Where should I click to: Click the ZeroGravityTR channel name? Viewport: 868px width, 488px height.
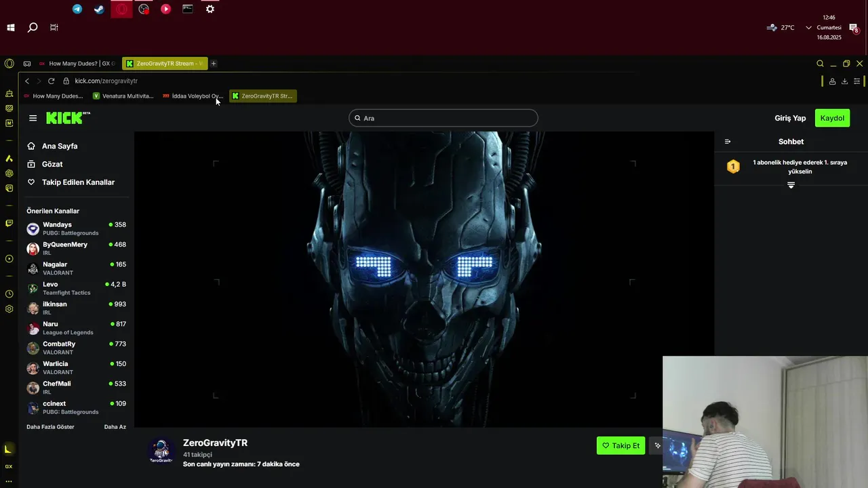215,443
